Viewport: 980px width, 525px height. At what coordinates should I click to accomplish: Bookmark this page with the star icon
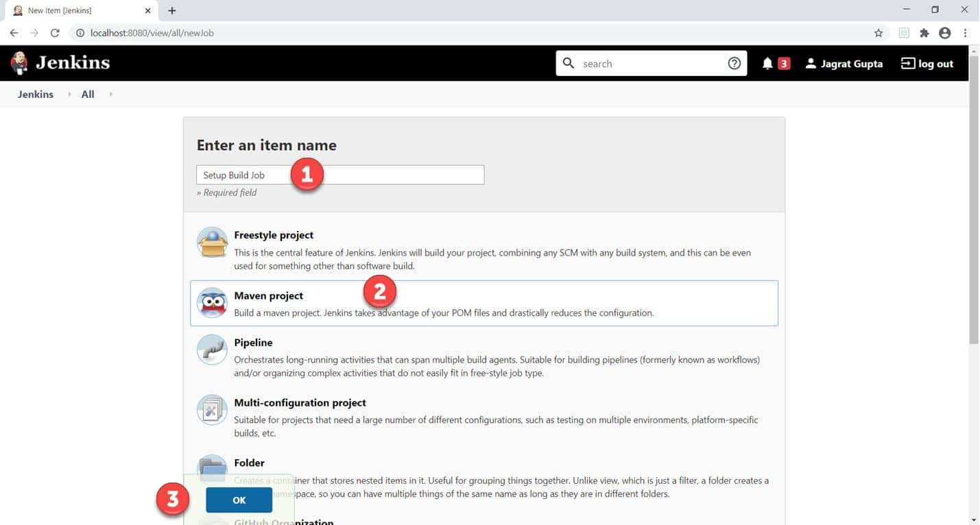[x=879, y=33]
